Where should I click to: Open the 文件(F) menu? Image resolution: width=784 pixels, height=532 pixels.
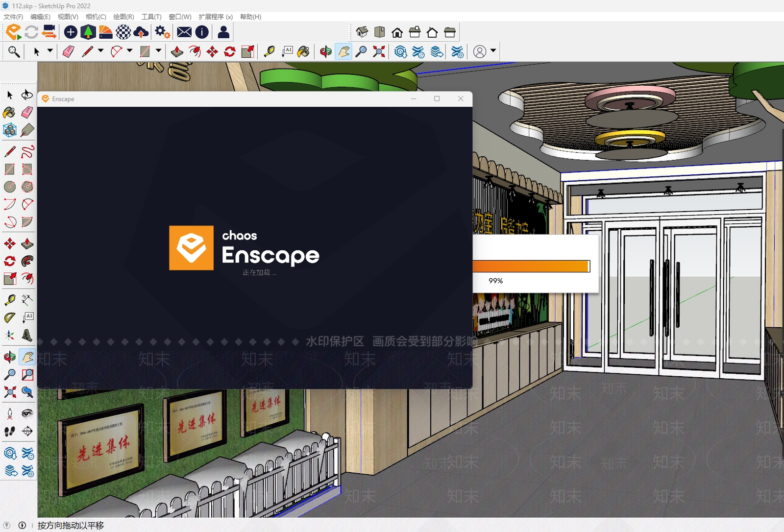pos(13,17)
